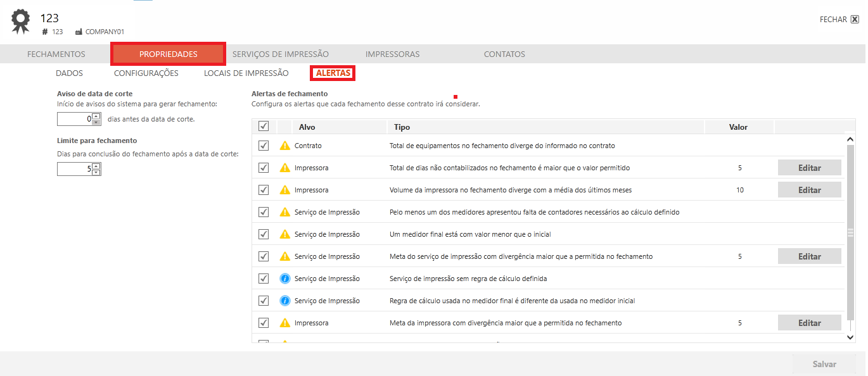Toggle the select-all checkbox in table header
The width and height of the screenshot is (868, 376).
click(x=264, y=127)
